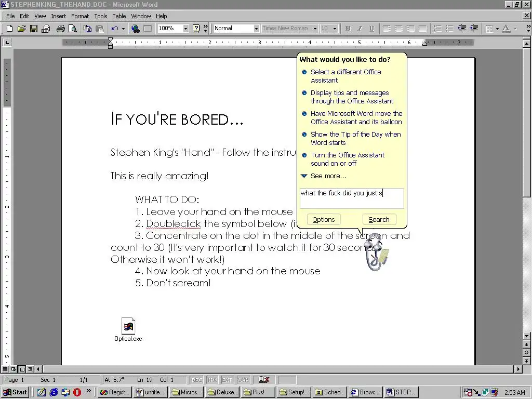Open the font size 10 dropdown

(x=335, y=29)
